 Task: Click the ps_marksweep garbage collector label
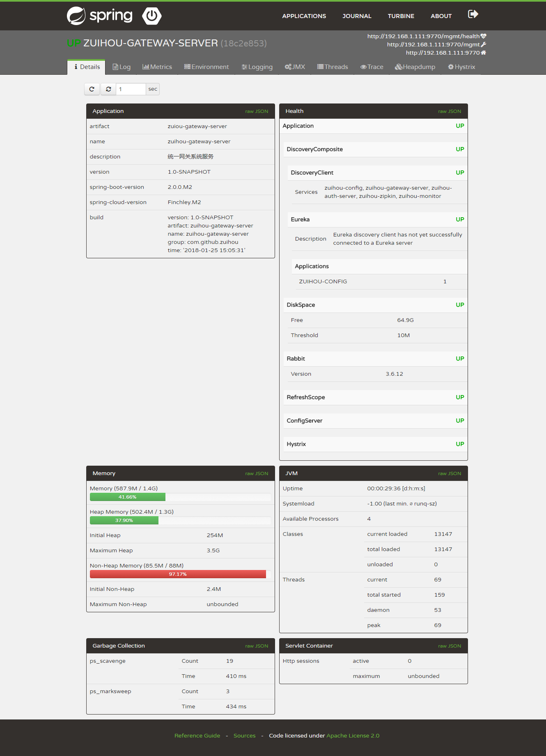[x=110, y=691]
